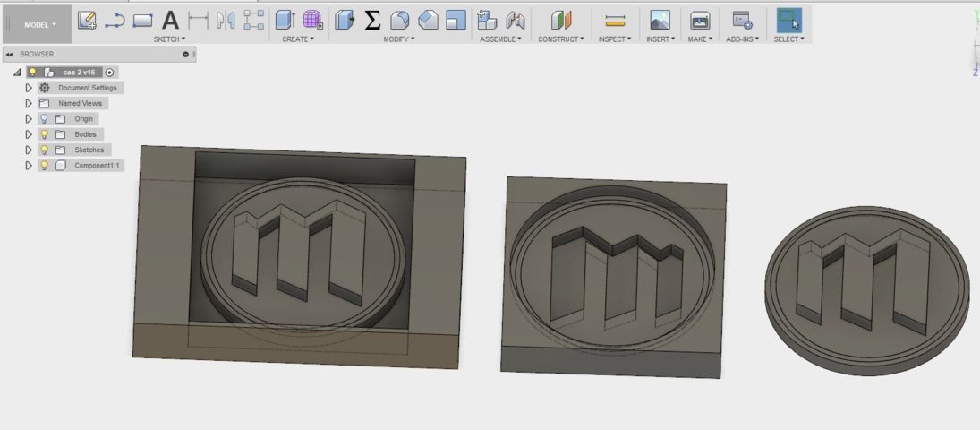The width and height of the screenshot is (980, 430).
Task: Expand the Bodies folder node
Action: click(x=28, y=134)
